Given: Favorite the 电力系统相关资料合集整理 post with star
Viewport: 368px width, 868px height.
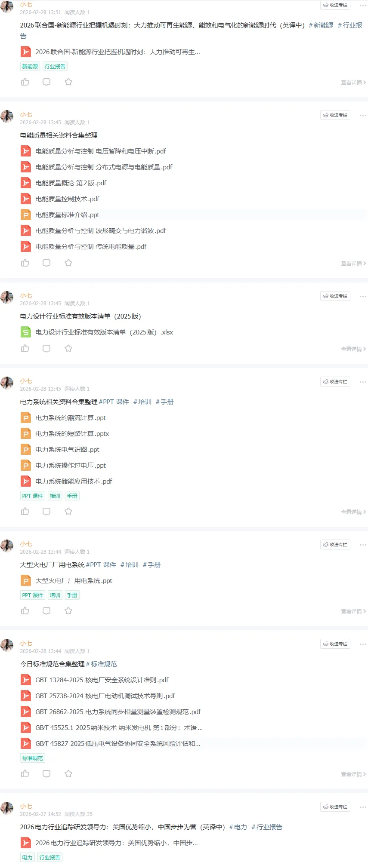Looking at the screenshot, I should (68, 511).
